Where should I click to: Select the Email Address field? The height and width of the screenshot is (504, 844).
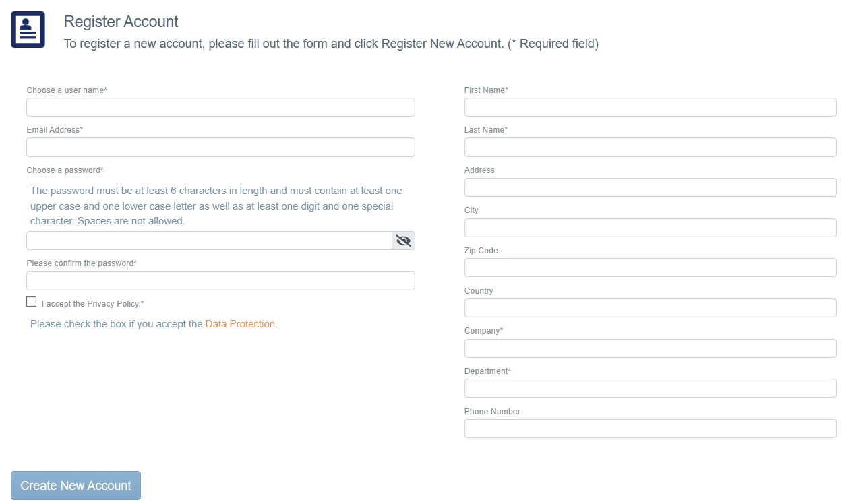pyautogui.click(x=220, y=148)
